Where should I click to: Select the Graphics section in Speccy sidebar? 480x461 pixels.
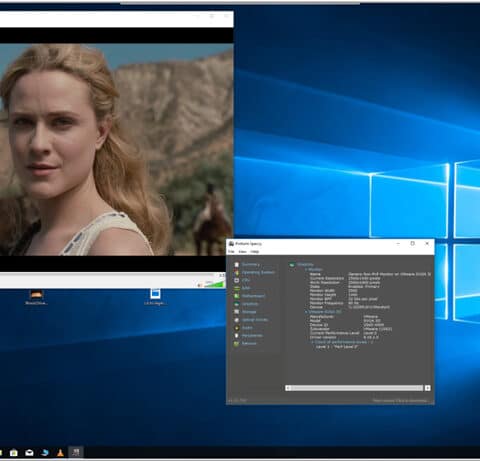[246, 304]
